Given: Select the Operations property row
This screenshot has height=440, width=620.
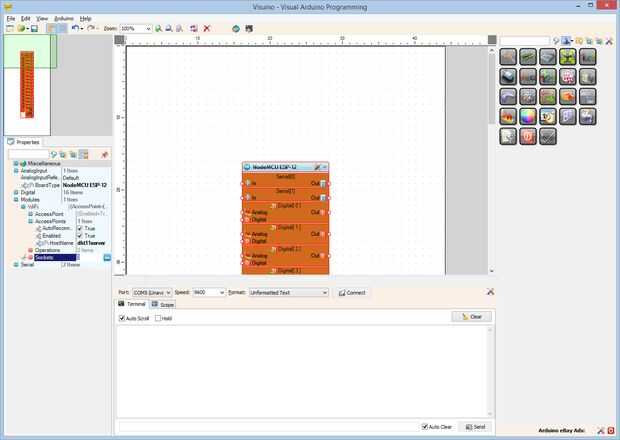Looking at the screenshot, I should click(x=59, y=250).
